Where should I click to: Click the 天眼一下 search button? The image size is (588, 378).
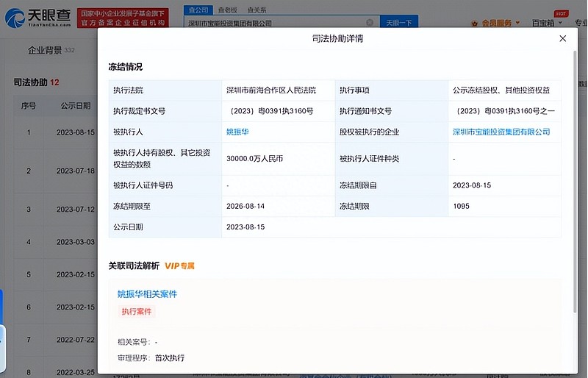[399, 23]
